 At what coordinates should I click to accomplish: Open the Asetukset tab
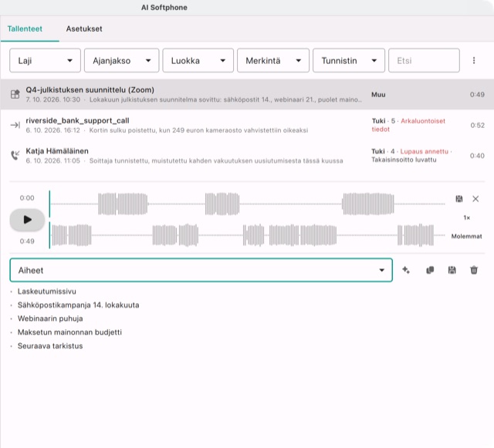click(x=84, y=29)
